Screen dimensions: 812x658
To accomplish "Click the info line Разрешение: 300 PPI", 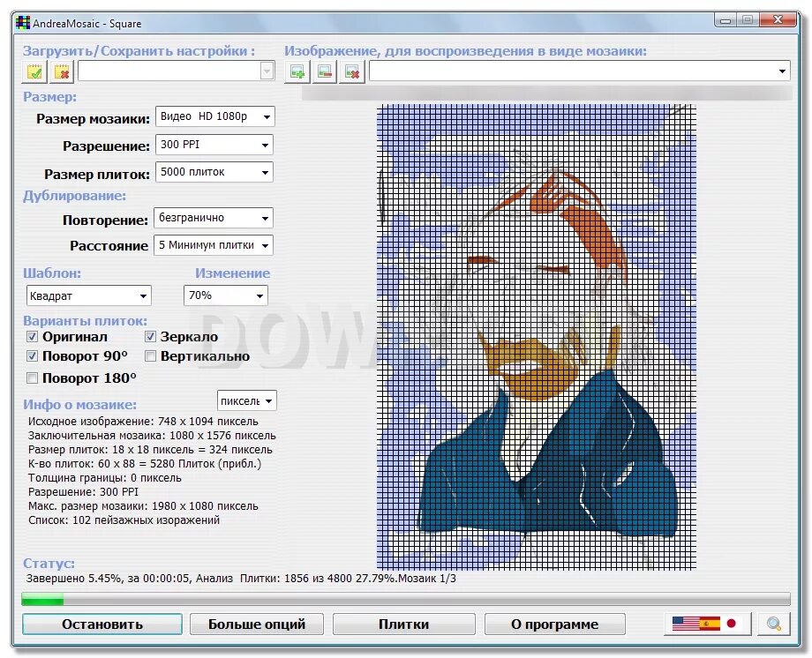I will pyautogui.click(x=83, y=492).
